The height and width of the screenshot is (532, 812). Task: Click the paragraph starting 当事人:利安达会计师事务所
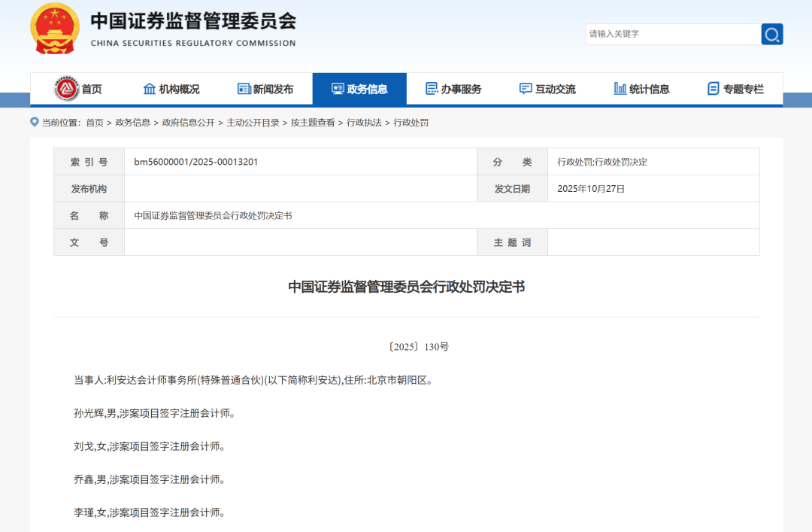tap(254, 380)
